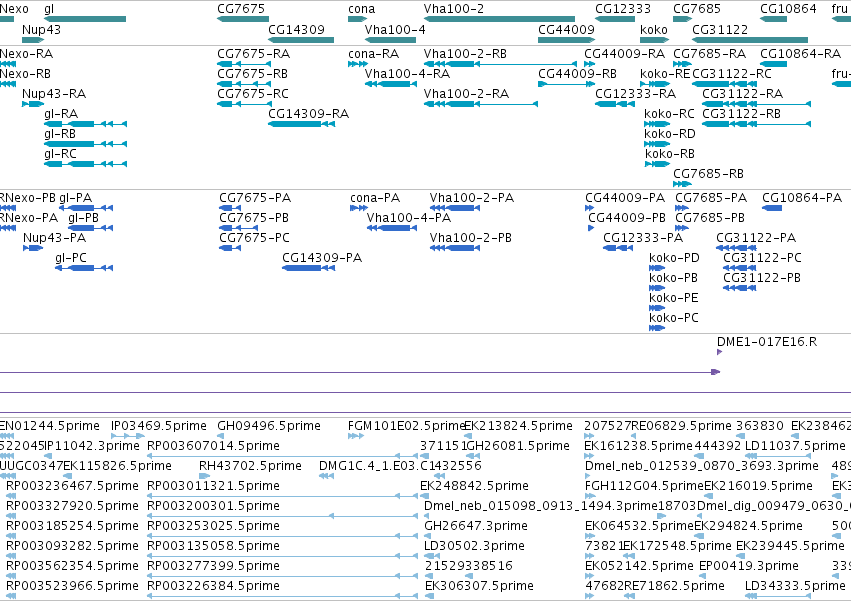Click the CG10864-PA protein label
Screen dimensions: 851x601
[802, 198]
